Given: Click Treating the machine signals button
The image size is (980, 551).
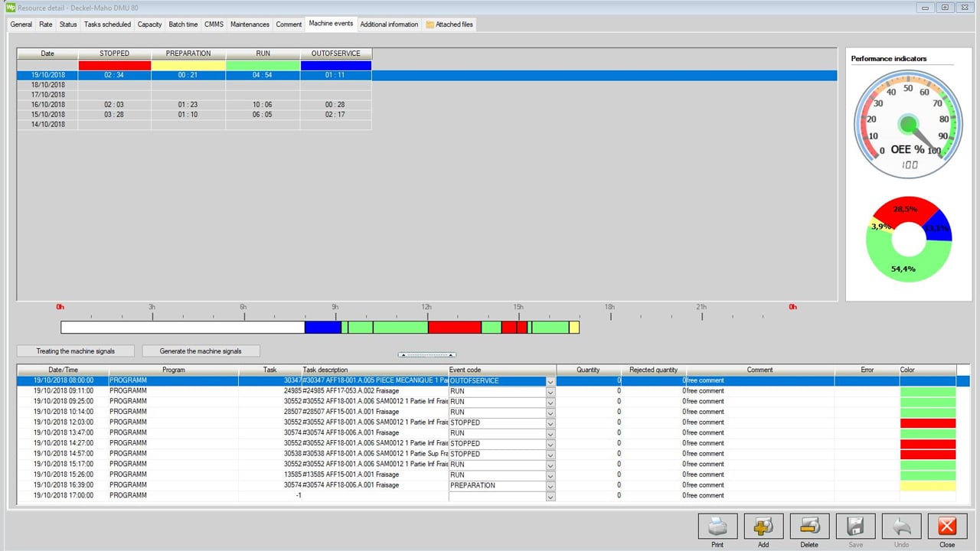Looking at the screenshot, I should click(76, 351).
